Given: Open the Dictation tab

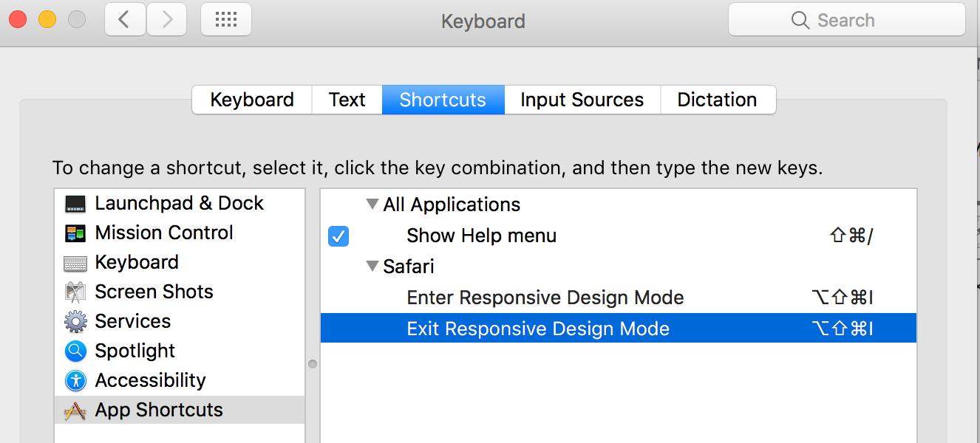Looking at the screenshot, I should 717,100.
